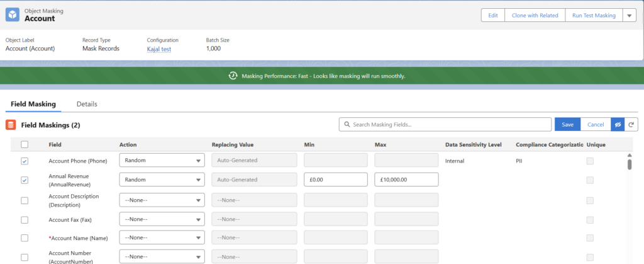Select the Field Masking tab
The height and width of the screenshot is (264, 644).
point(33,104)
